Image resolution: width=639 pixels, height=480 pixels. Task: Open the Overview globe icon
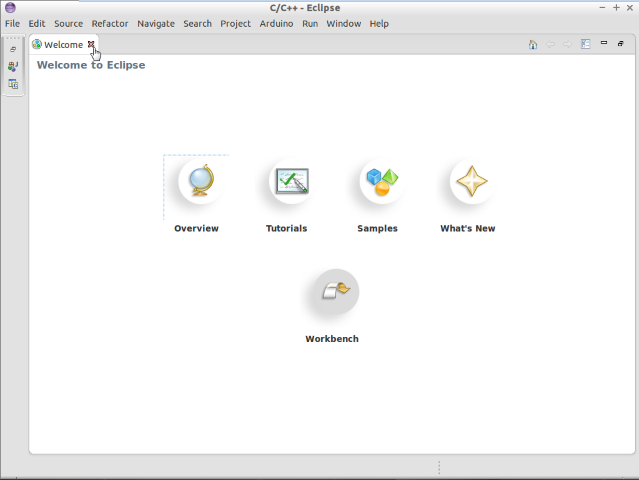pos(201,181)
